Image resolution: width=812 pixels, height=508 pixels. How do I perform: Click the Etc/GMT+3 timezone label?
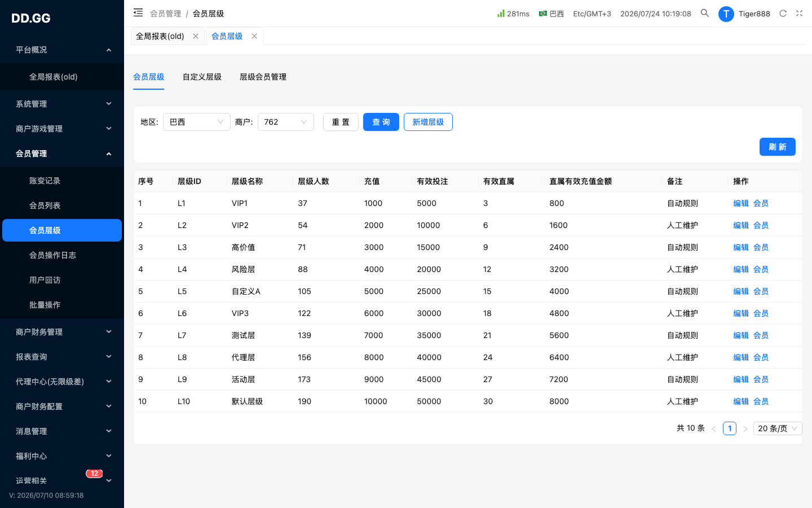click(x=592, y=14)
